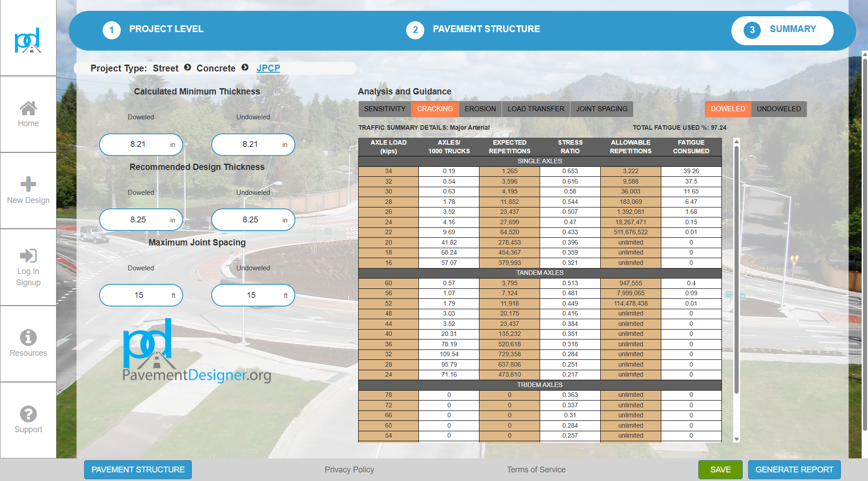This screenshot has width=868, height=481.
Task: Switch table to Undoweled results
Action: pos(778,109)
